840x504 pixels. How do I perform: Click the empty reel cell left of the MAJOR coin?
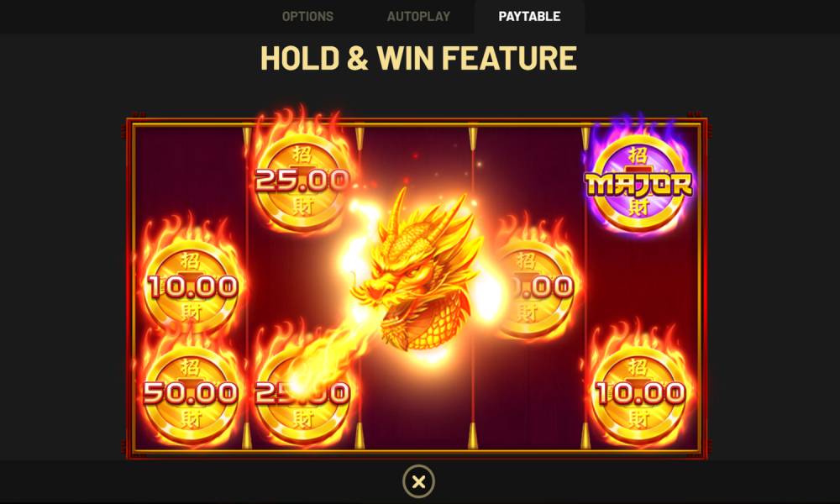(x=528, y=181)
